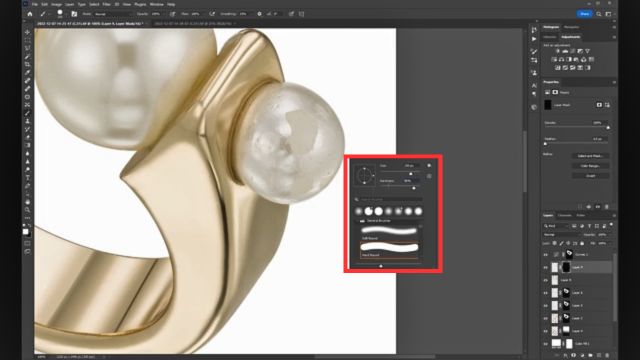Switch to the Channels tab
Screen dimensions: 640x360
pos(564,216)
